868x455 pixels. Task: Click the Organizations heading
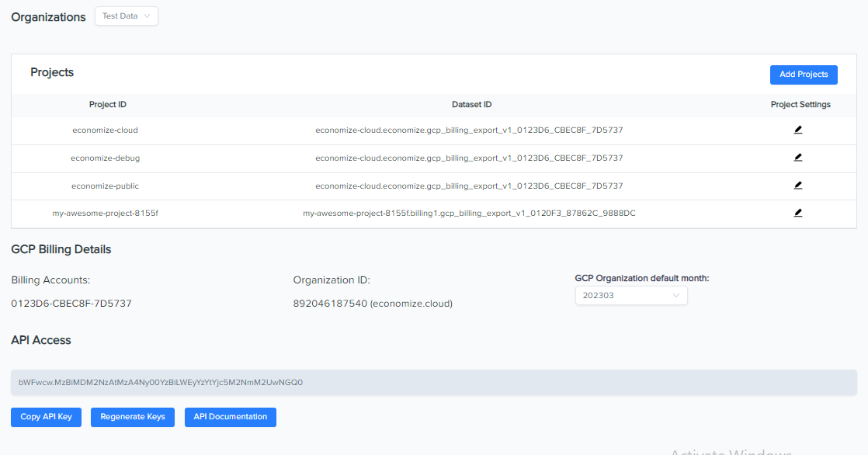48,17
